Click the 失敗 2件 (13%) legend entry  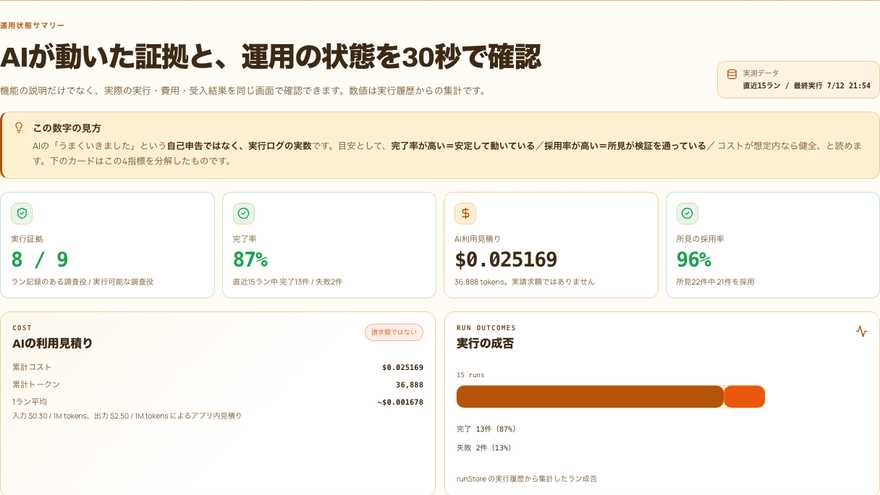484,448
